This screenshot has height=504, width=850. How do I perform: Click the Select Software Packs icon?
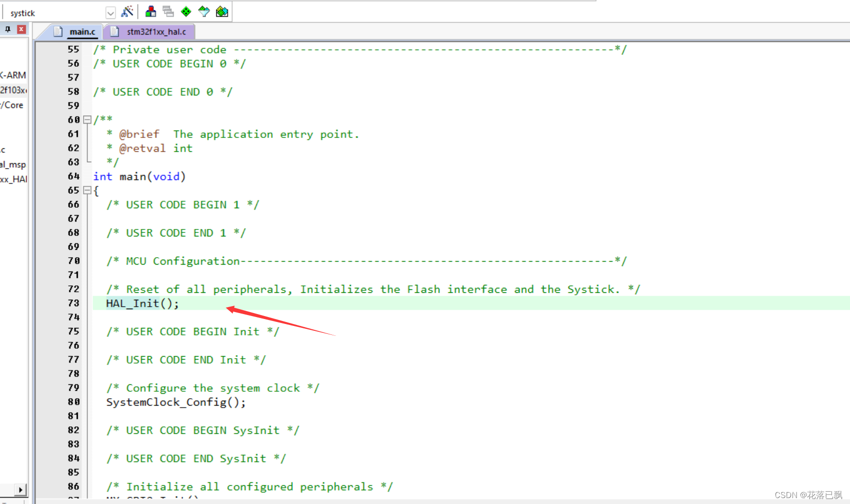pos(204,11)
